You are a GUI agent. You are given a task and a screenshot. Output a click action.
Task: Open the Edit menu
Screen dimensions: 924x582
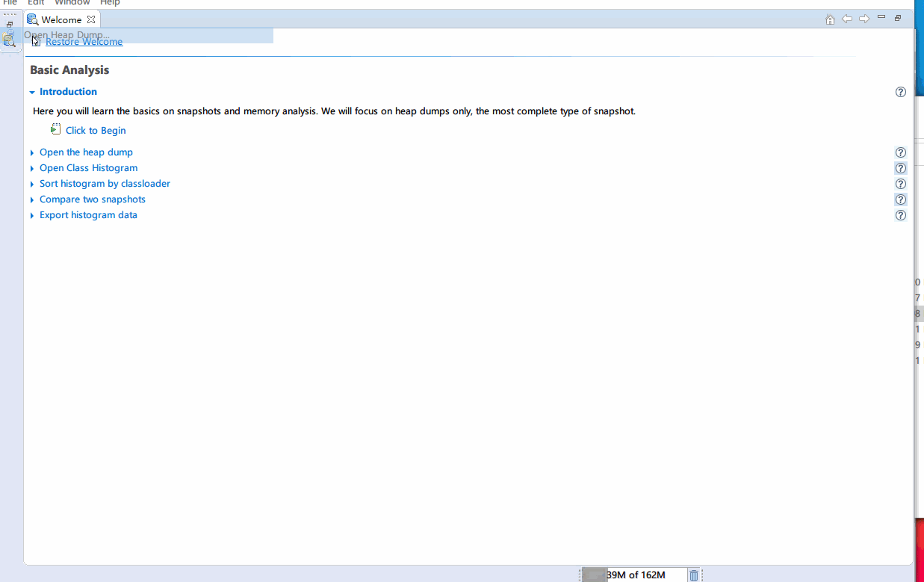point(36,3)
